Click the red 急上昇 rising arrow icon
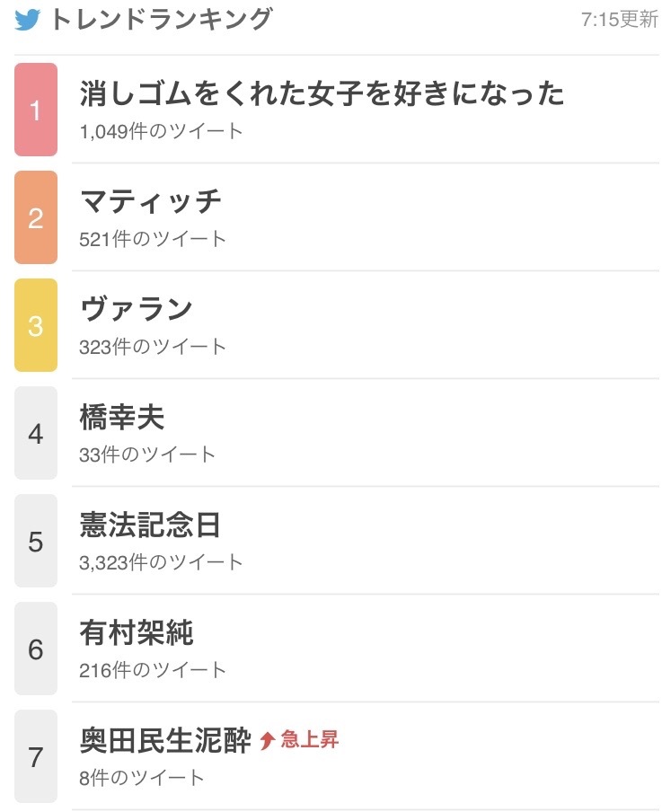 coord(267,740)
